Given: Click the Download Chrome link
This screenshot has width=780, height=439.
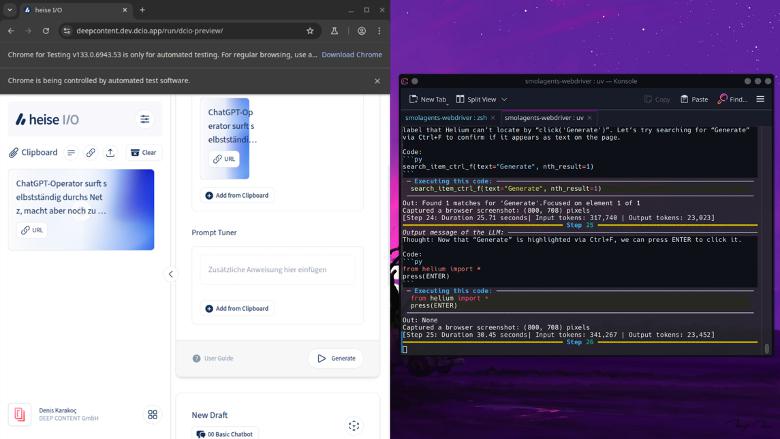Looking at the screenshot, I should click(x=351, y=55).
